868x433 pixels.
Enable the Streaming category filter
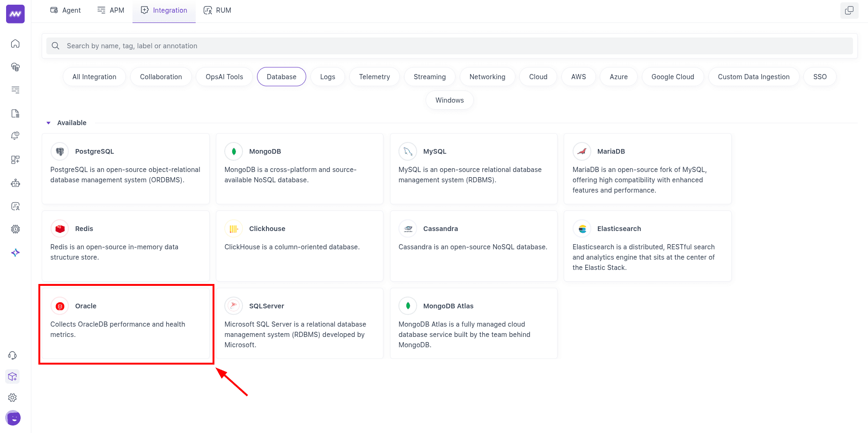[x=429, y=76]
